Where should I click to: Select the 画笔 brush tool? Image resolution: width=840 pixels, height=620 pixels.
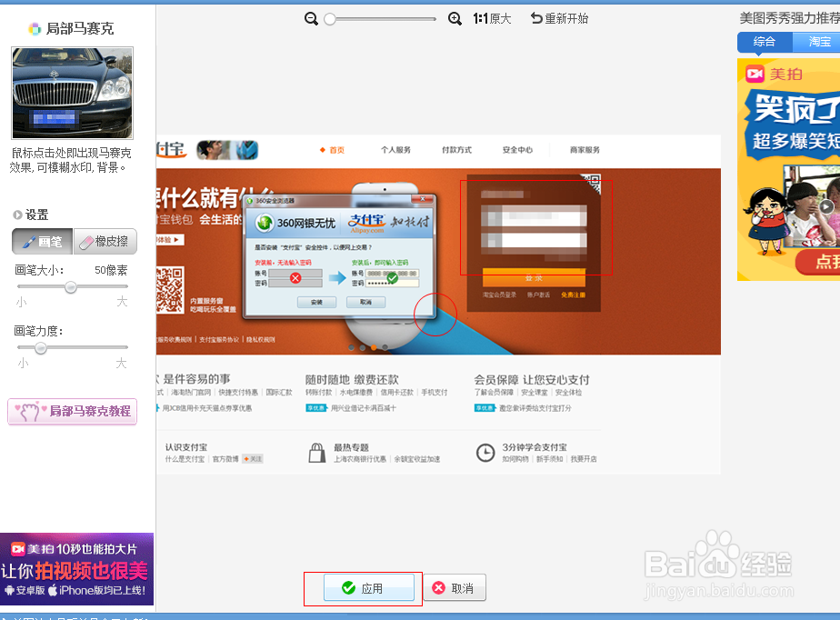click(x=43, y=242)
